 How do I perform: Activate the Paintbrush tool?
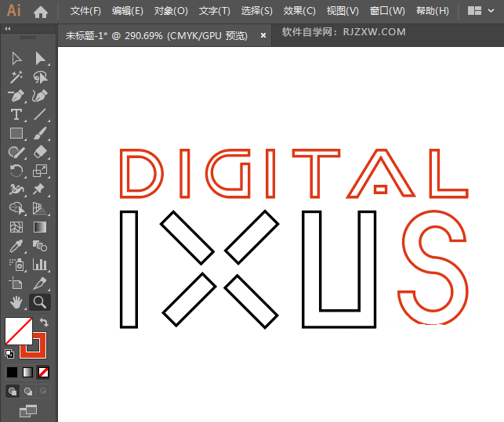tap(40, 133)
